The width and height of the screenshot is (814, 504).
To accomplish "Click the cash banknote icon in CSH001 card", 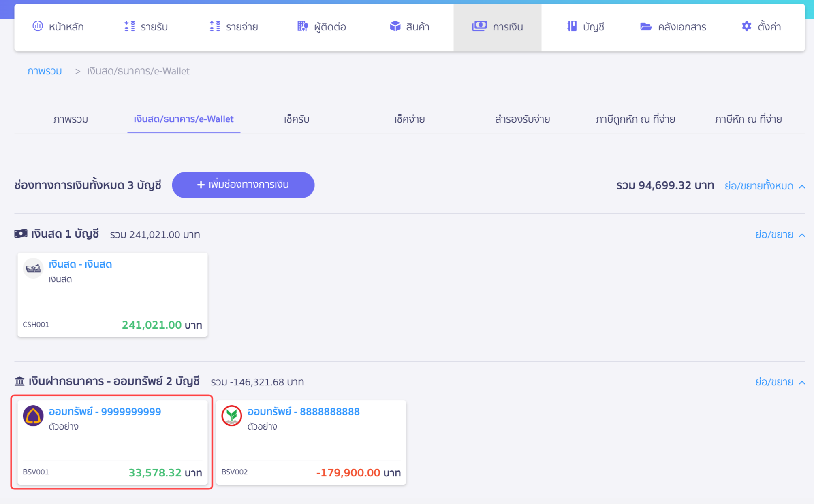I will [33, 268].
